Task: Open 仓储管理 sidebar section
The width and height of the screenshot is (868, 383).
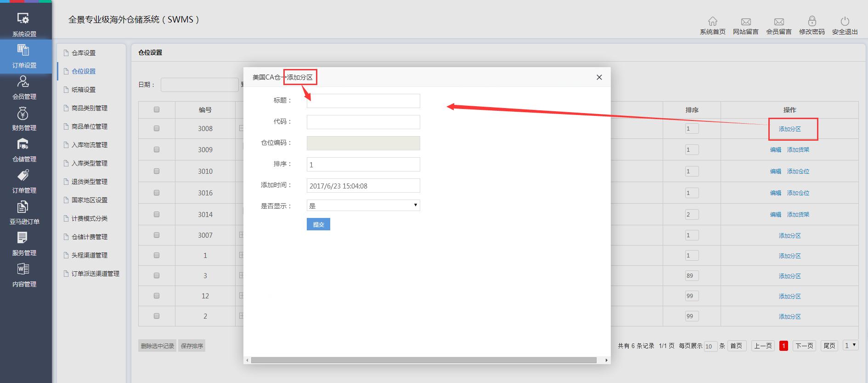Action: 24,150
